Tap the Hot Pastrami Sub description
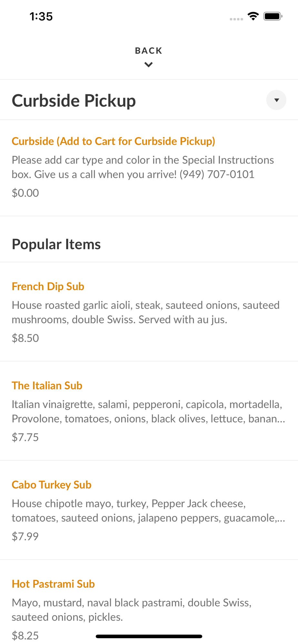Screen dimensions: 298x644 pyautogui.click(x=132, y=610)
